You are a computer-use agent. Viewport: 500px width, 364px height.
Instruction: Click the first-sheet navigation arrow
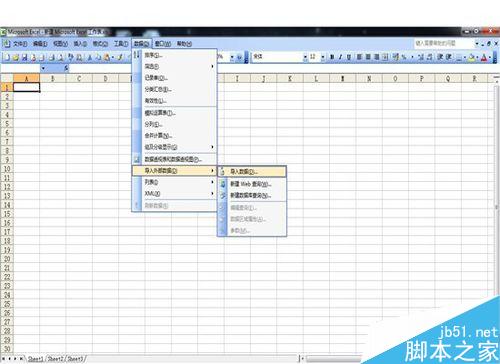pos(3,359)
